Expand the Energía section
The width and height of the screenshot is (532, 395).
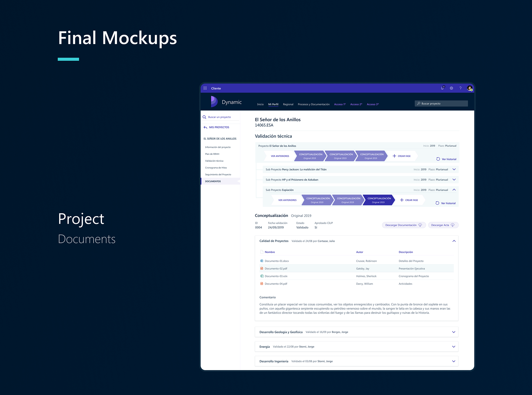(x=454, y=347)
